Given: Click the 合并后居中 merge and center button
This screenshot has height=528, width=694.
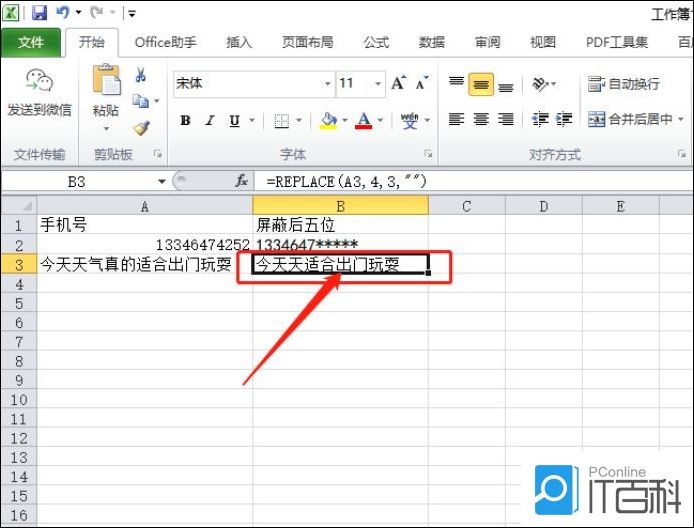Looking at the screenshot, I should (x=630, y=119).
